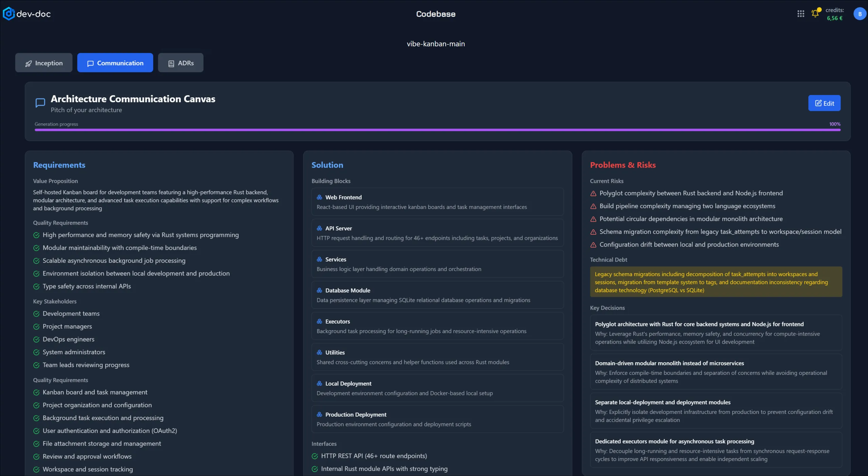Image resolution: width=868 pixels, height=476 pixels.
Task: Click check icon beside HTTP REST API
Action: tap(315, 456)
